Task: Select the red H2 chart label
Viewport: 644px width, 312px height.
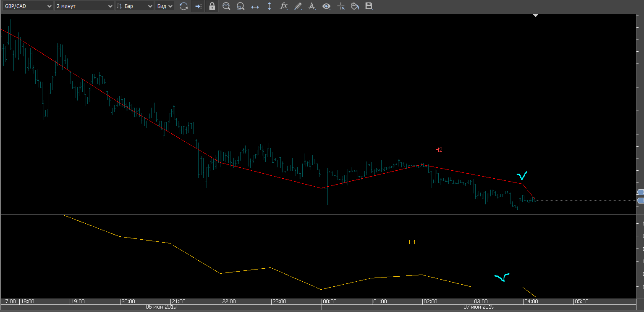Action: pos(439,150)
